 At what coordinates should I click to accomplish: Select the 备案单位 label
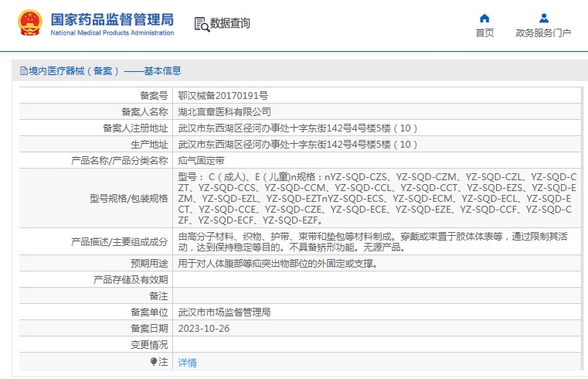[x=149, y=312]
